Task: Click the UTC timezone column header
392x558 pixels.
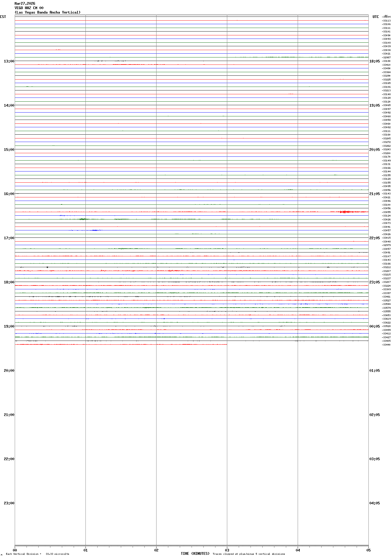Action: pos(375,17)
